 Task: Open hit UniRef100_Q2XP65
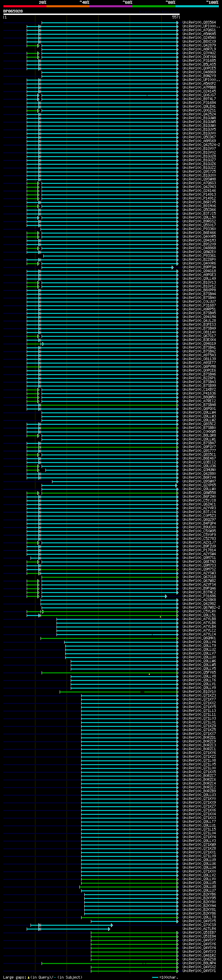(199, 485)
